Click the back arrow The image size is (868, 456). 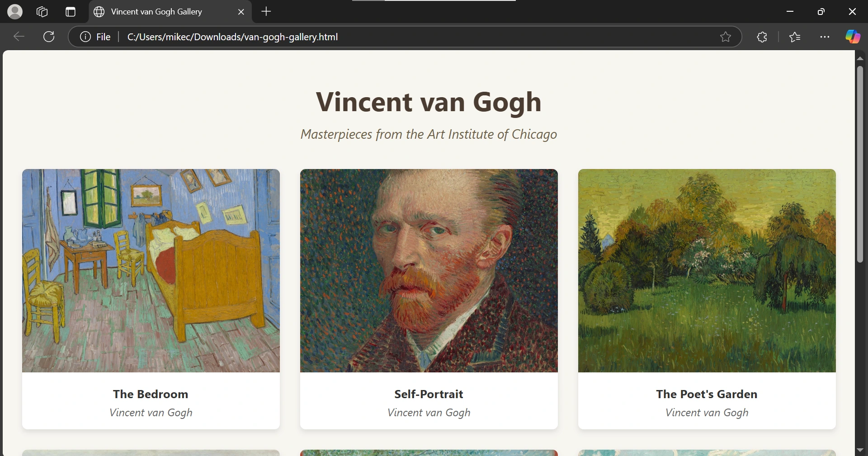click(19, 37)
